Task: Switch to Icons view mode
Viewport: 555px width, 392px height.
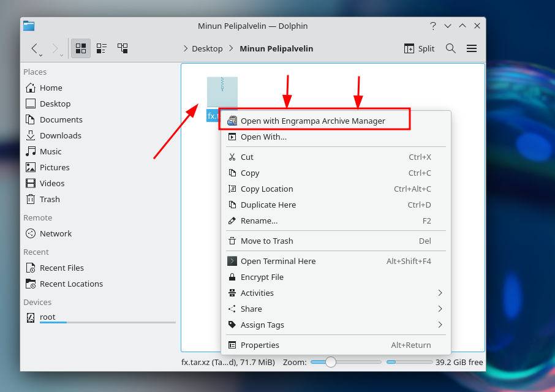Action: 80,48
